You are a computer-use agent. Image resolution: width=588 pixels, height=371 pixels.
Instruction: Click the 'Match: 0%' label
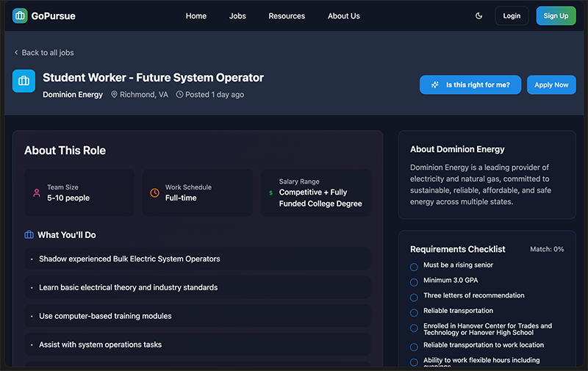[x=547, y=249]
